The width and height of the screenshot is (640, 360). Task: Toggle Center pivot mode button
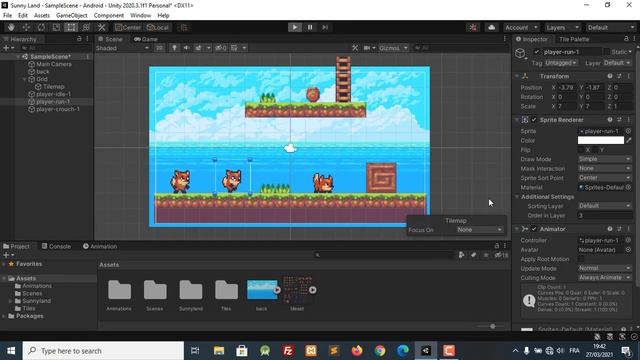pos(128,27)
